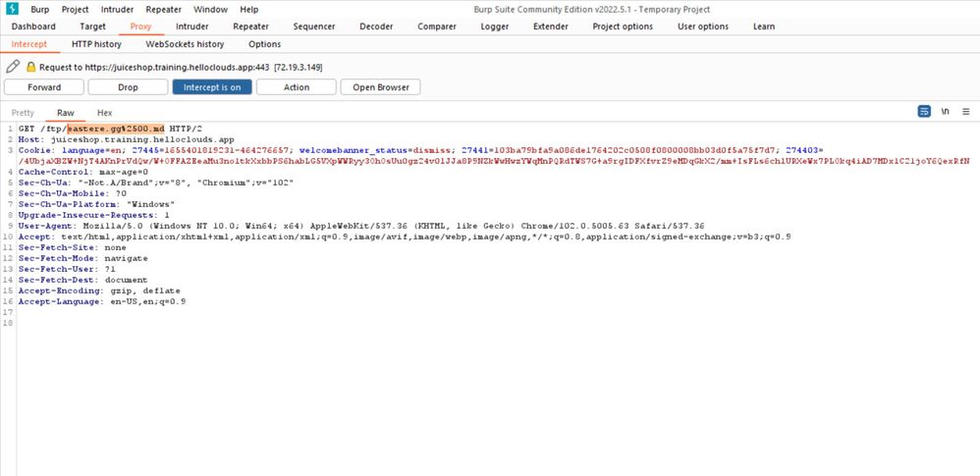Screen dimensions: 980x476
Task: Open the Repeater menu
Action: click(x=163, y=10)
